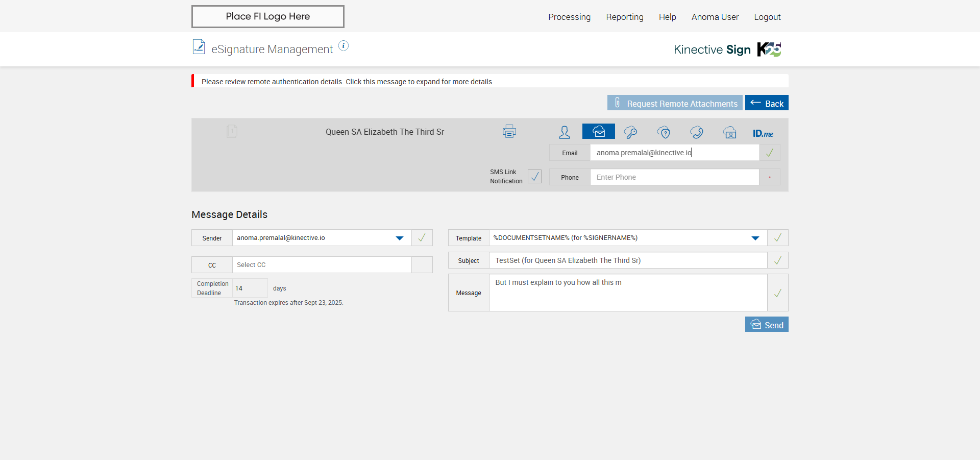Toggle the SMS Link Notification checkbox
980x460 pixels.
[x=534, y=177]
